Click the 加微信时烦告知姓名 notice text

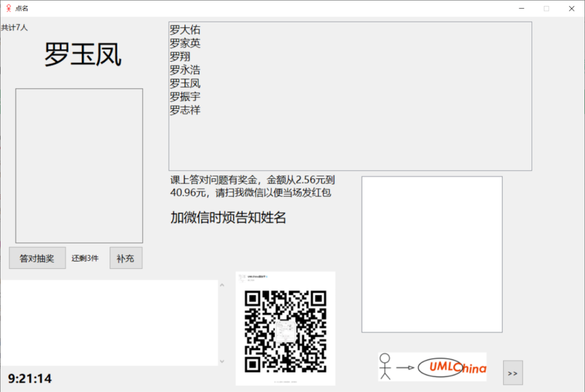click(227, 218)
